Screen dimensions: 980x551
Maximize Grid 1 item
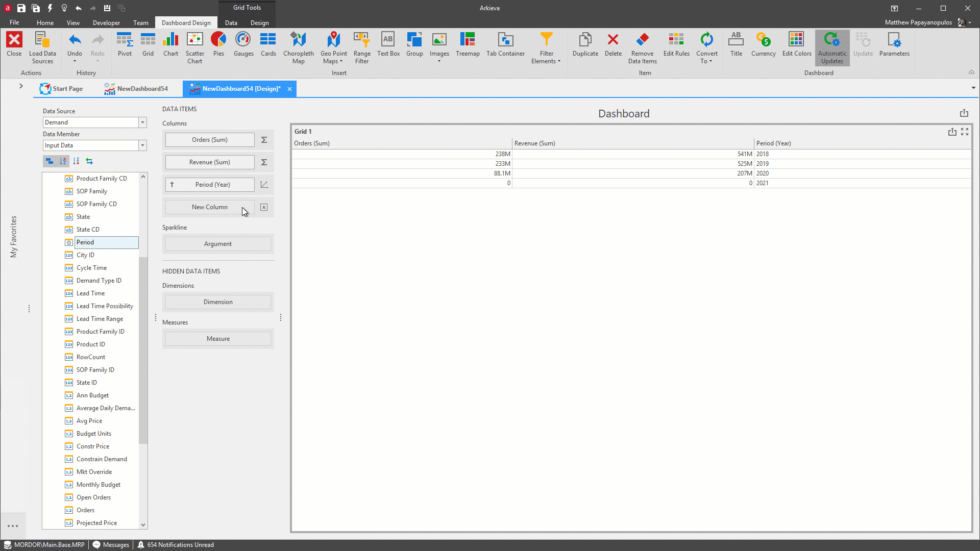pyautogui.click(x=964, y=132)
